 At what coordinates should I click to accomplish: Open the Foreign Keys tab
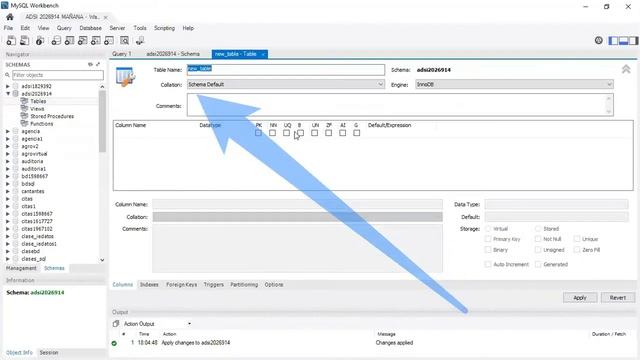[181, 284]
